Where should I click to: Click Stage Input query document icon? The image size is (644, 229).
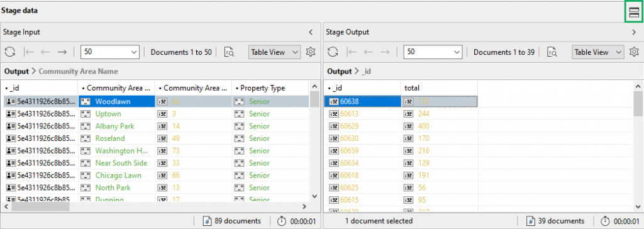point(229,52)
